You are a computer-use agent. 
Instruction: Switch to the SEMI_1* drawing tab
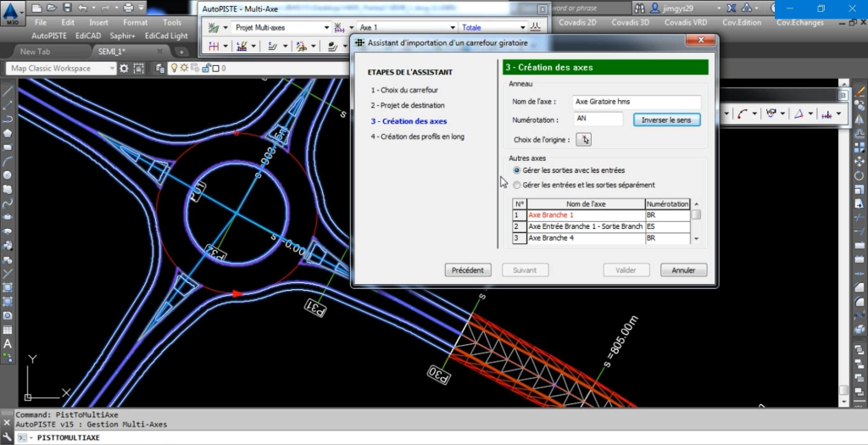[112, 52]
